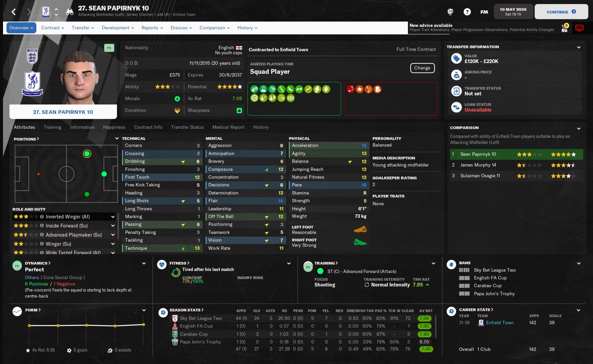Click the Enfield Town badge in header
Viewport: 593px width, 364px height.
point(46,12)
